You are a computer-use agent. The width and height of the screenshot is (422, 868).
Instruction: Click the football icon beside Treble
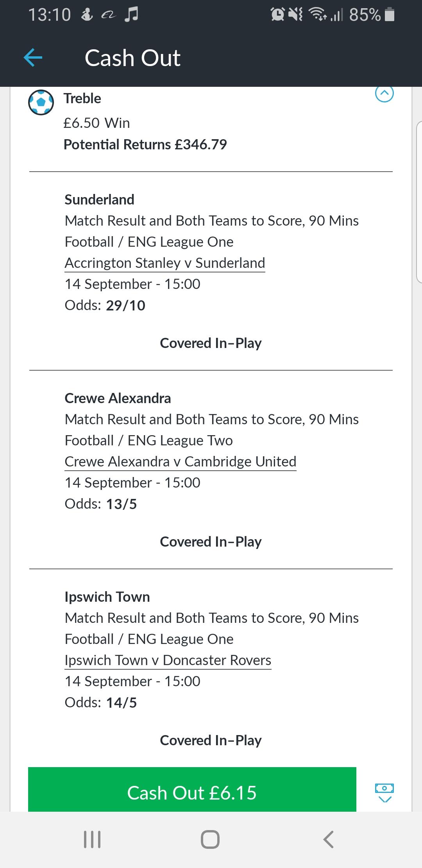[x=41, y=102]
